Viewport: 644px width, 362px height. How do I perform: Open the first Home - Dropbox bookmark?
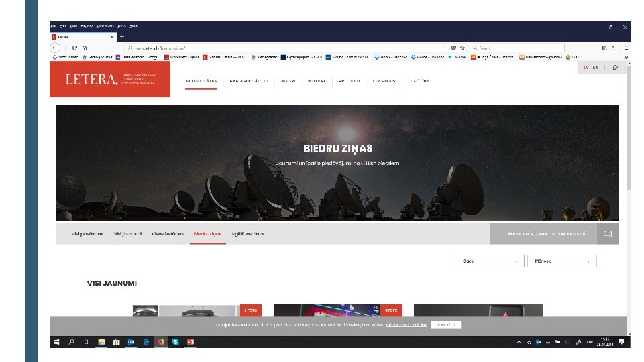[x=390, y=57]
